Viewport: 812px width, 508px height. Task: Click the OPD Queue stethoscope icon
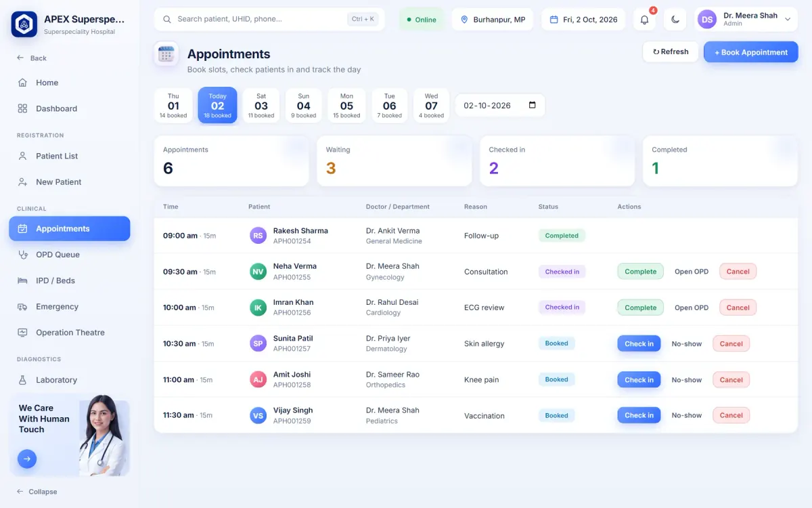point(22,255)
